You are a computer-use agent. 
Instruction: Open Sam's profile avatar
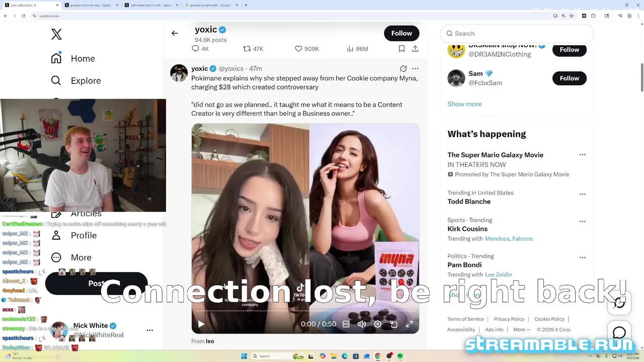click(456, 78)
